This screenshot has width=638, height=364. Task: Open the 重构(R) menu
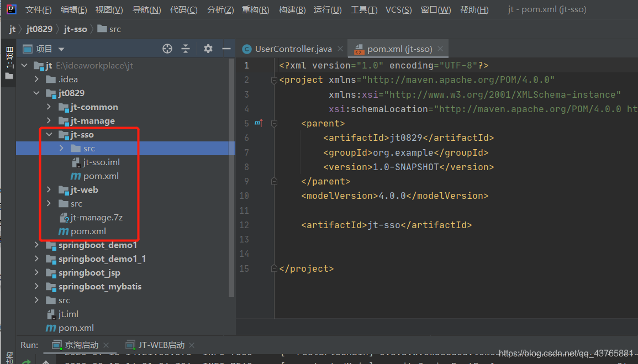[x=256, y=10]
